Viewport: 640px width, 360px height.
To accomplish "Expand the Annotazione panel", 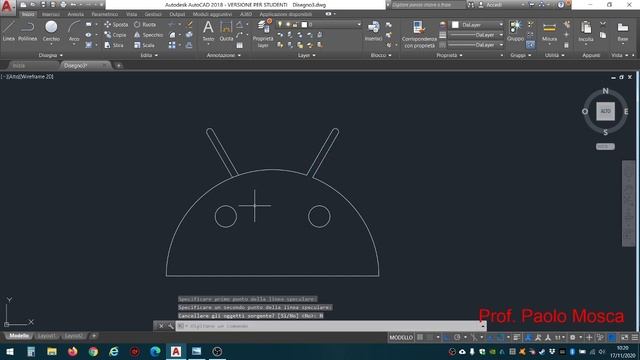I will tap(224, 55).
